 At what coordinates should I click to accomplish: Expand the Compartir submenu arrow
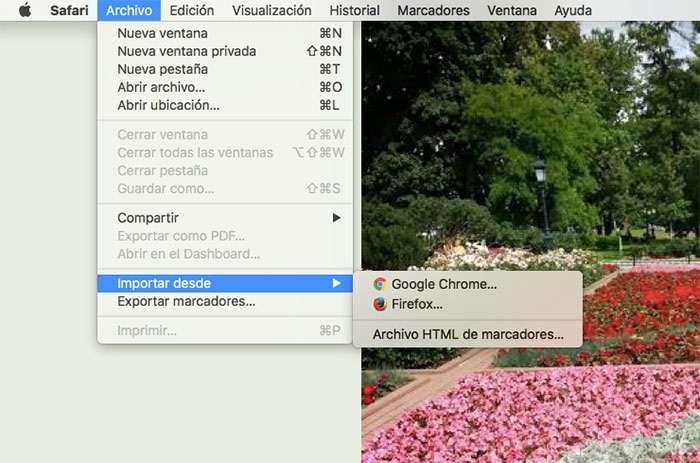click(336, 217)
